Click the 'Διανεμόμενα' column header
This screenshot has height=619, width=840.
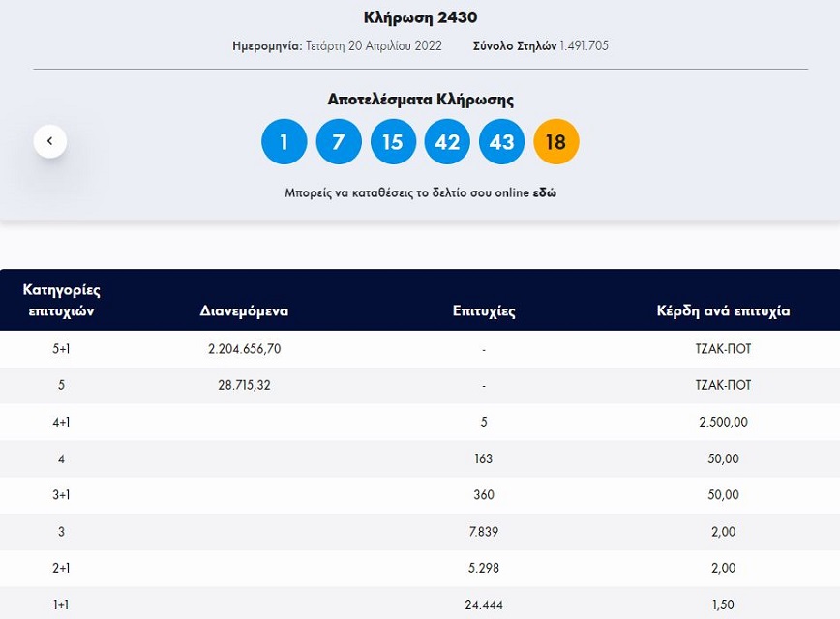click(x=244, y=311)
